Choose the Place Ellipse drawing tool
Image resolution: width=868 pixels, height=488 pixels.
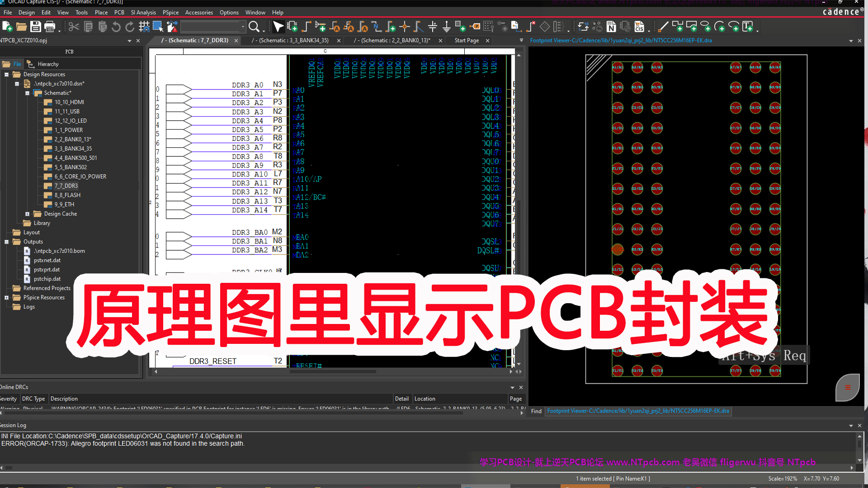point(705,27)
